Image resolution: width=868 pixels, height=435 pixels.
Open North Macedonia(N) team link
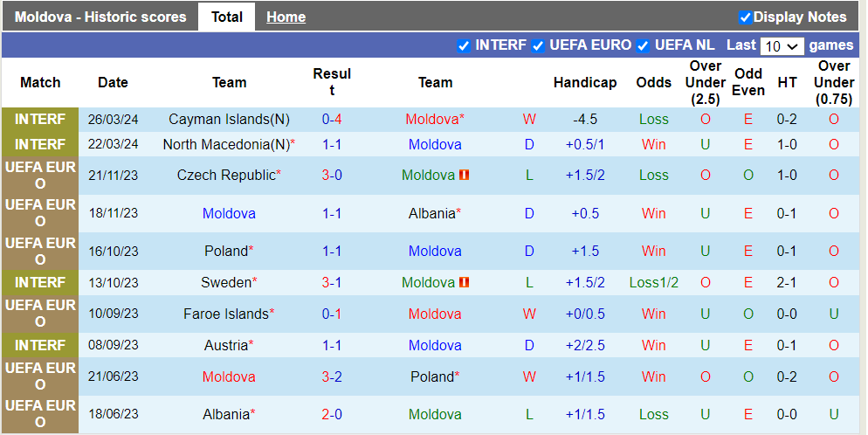226,144
